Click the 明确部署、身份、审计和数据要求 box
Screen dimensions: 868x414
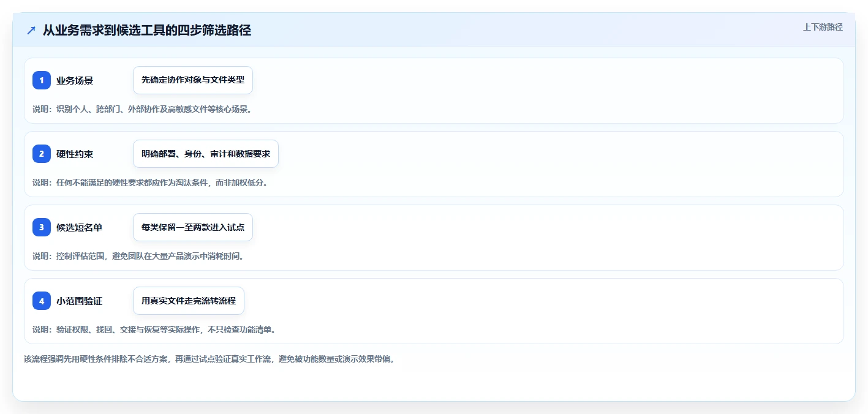click(x=206, y=154)
